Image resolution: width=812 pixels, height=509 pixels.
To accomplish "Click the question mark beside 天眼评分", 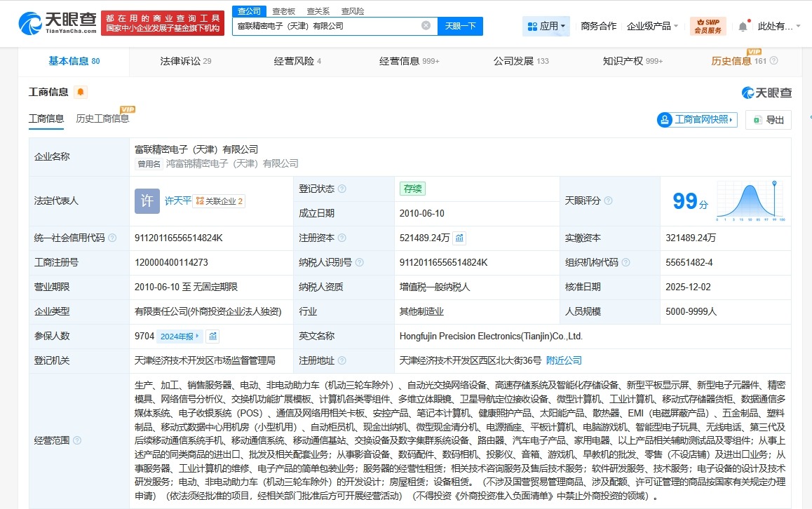I will click(609, 201).
